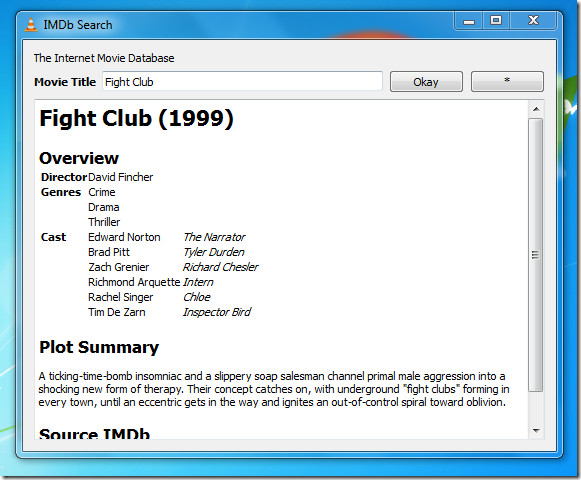Click the asterisk button next to Okay

507,82
